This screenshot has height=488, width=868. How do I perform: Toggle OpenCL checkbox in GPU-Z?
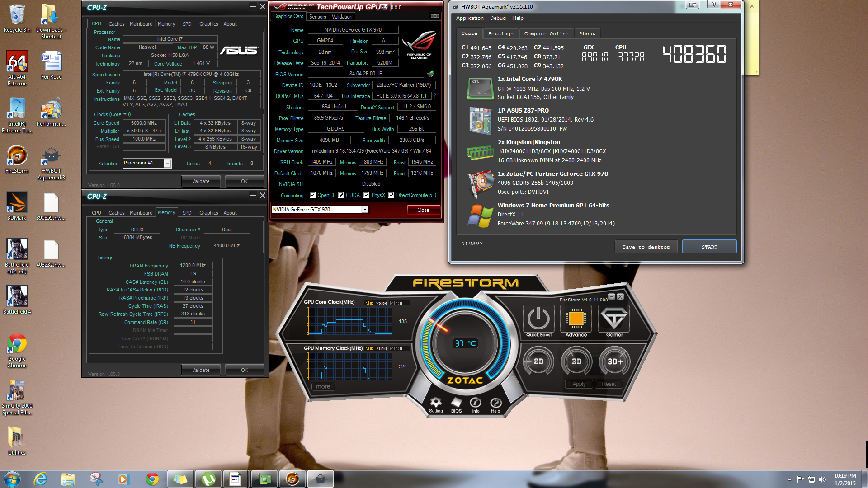312,195
